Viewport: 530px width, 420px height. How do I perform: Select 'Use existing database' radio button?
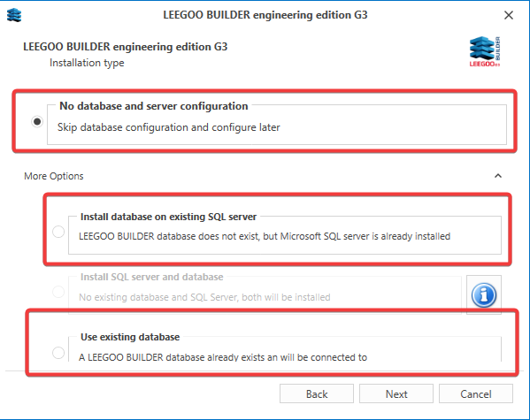(x=58, y=353)
